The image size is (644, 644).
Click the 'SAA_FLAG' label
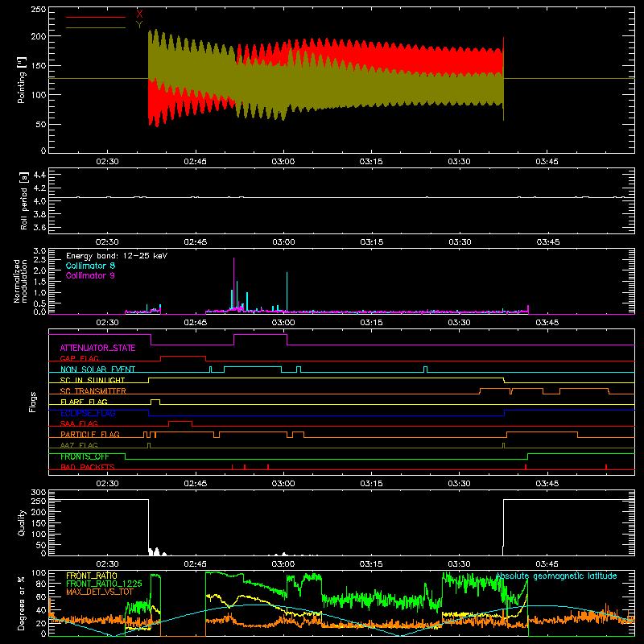click(79, 423)
